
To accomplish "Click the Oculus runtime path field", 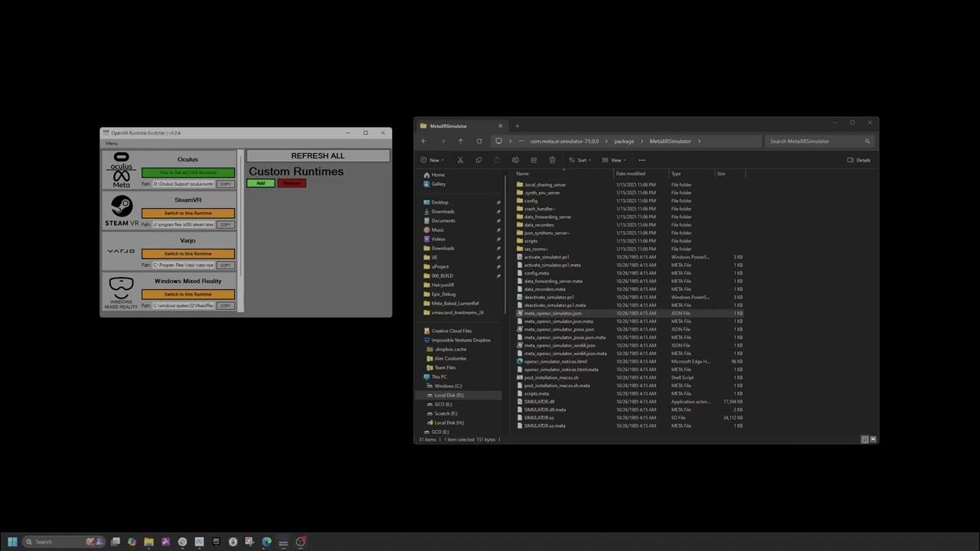I will tap(183, 184).
